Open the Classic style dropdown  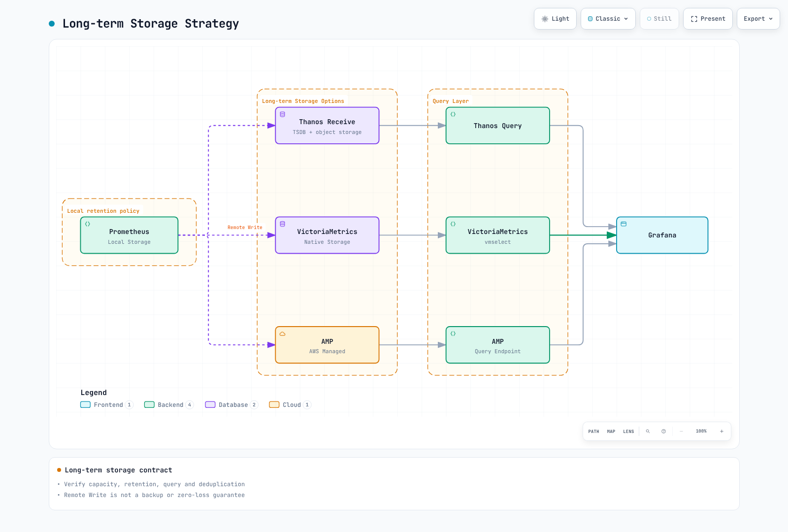coord(608,19)
